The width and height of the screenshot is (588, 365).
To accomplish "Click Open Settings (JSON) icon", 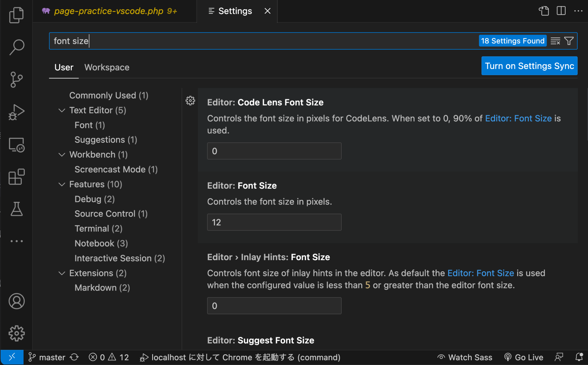I will [543, 11].
